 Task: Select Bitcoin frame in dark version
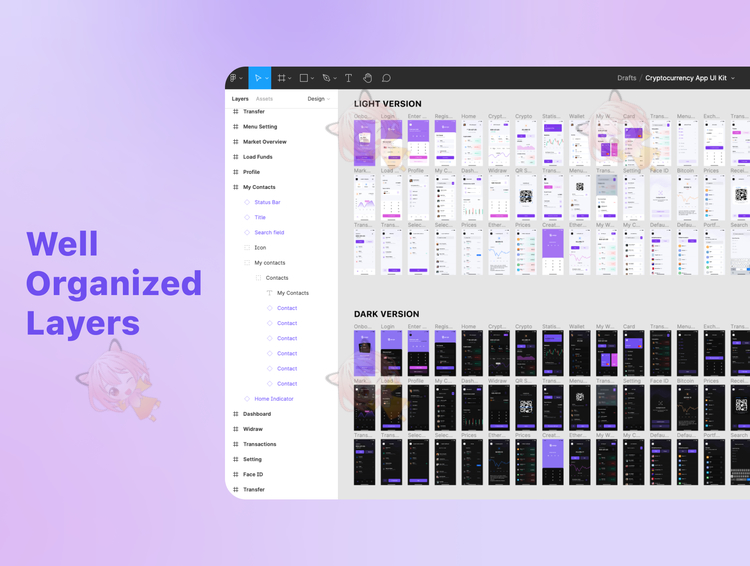tap(687, 408)
